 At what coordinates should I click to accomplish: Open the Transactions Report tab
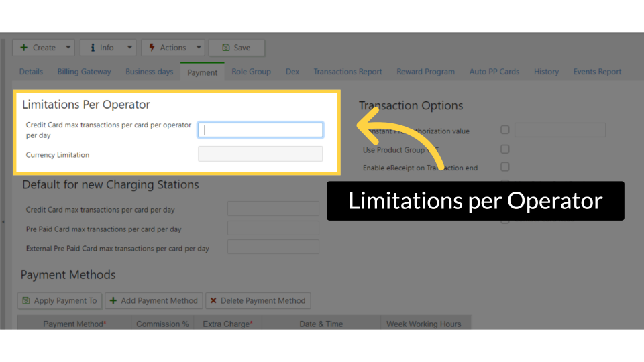(x=347, y=72)
